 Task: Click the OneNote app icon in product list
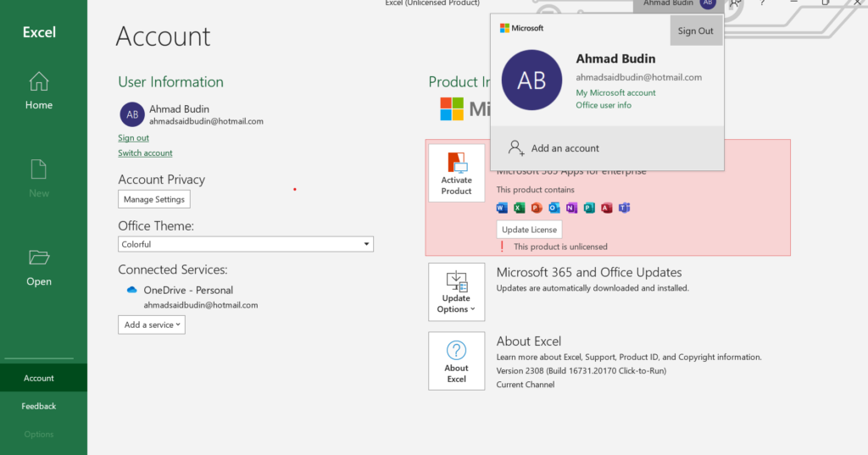tap(572, 208)
